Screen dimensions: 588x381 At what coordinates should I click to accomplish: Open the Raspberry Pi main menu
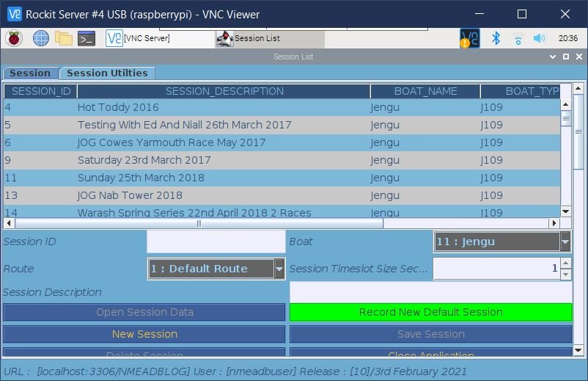pyautogui.click(x=15, y=39)
